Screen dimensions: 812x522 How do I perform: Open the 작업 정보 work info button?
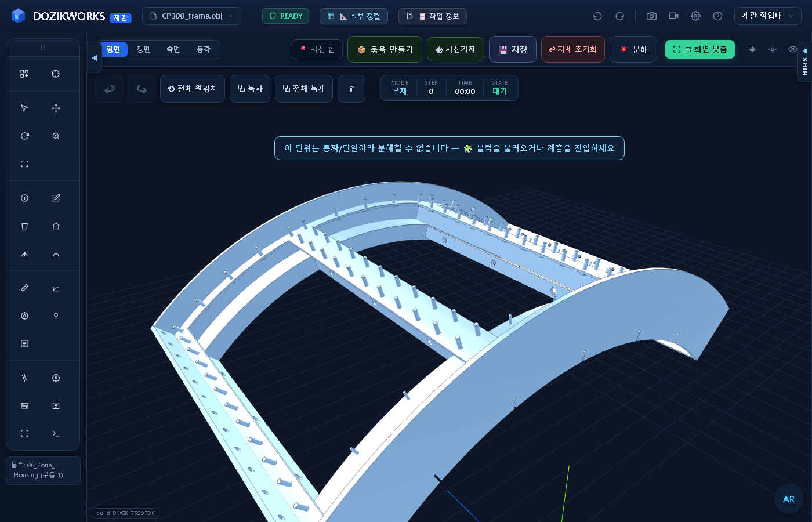tap(433, 16)
